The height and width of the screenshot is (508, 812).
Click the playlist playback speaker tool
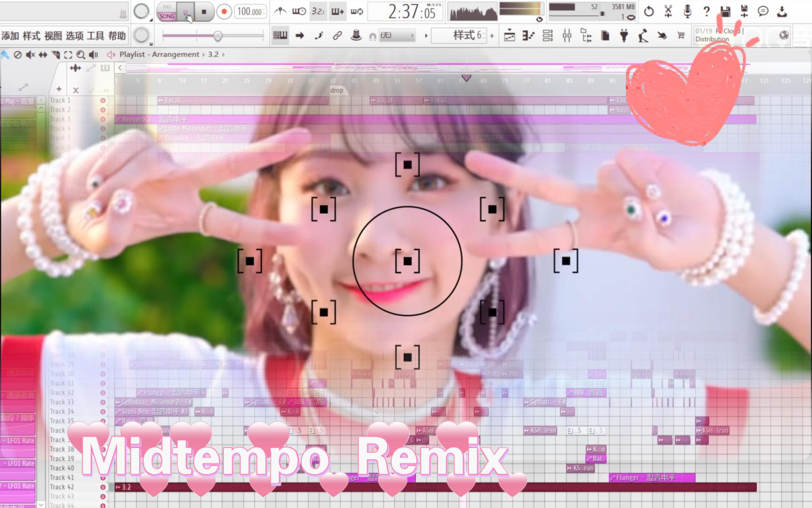[94, 55]
